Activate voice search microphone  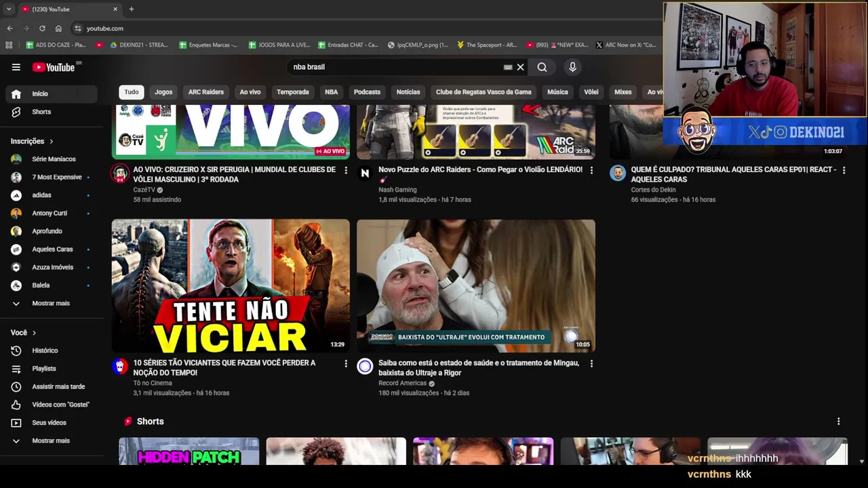point(572,67)
